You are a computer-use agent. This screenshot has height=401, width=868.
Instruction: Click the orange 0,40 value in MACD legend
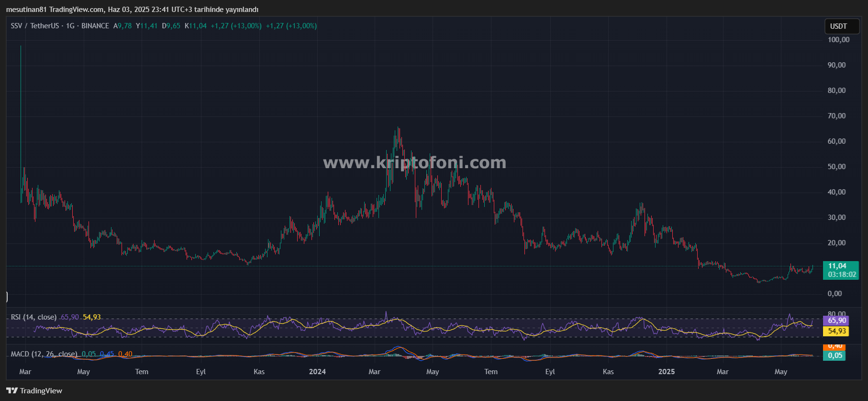click(x=125, y=354)
